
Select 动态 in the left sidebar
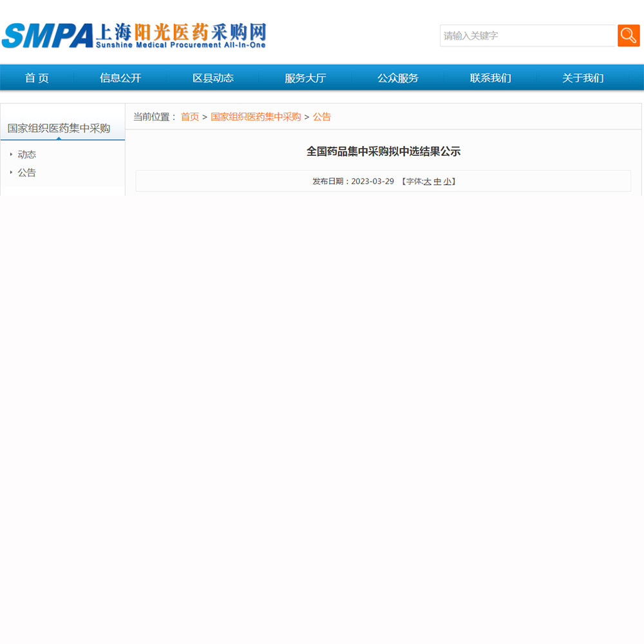(27, 155)
